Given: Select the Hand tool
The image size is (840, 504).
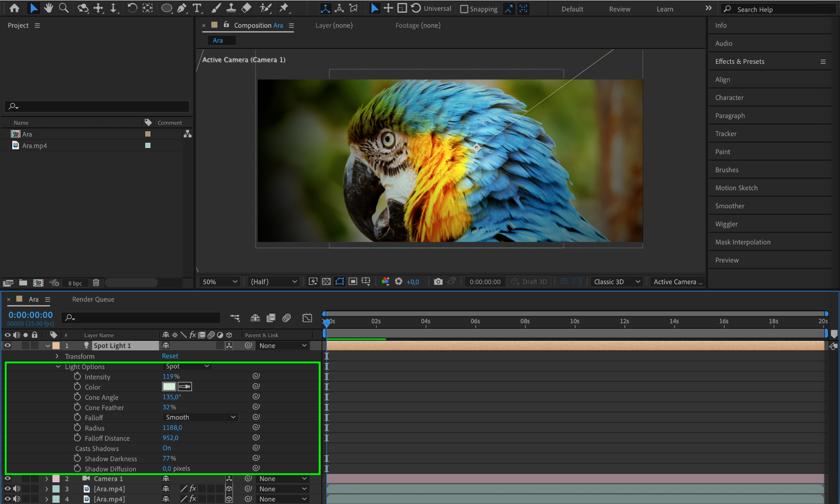Looking at the screenshot, I should pyautogui.click(x=48, y=8).
